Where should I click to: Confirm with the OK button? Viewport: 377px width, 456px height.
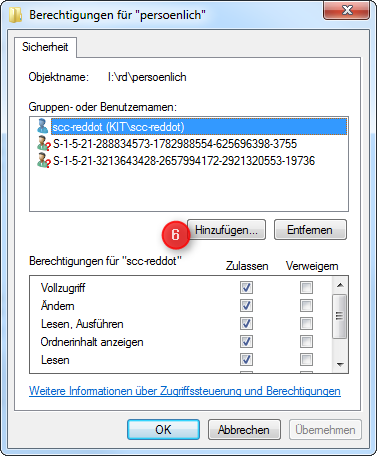(x=163, y=430)
